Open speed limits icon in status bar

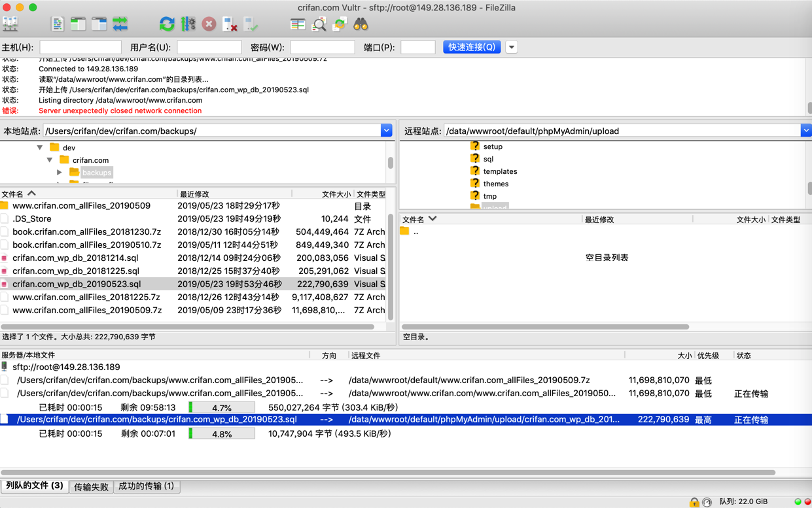707,502
